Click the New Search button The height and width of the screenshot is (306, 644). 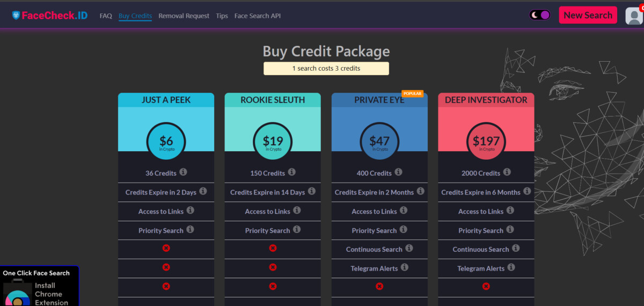click(x=588, y=15)
